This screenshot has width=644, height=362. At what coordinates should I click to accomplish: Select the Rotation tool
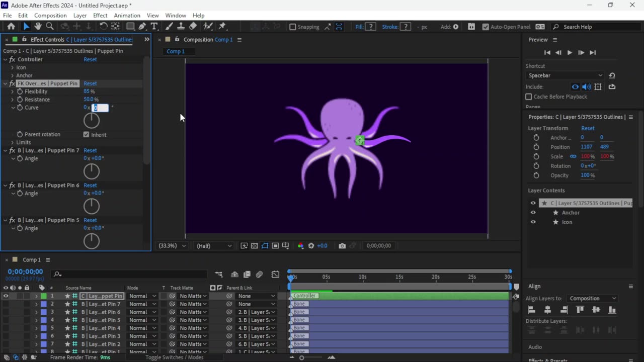click(103, 27)
